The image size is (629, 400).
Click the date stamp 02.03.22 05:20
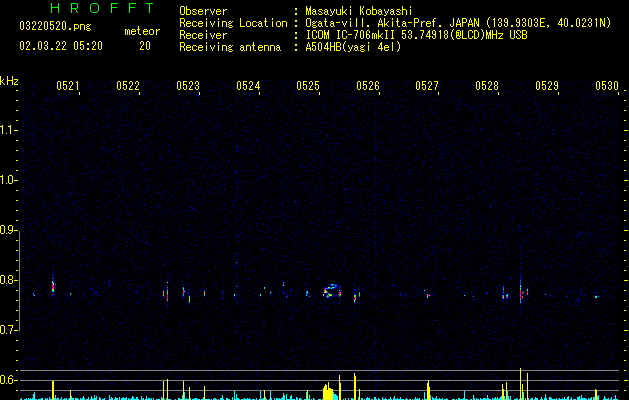[x=61, y=46]
